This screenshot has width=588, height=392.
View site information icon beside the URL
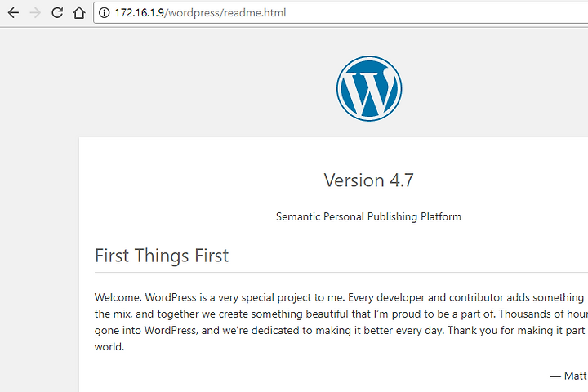pyautogui.click(x=105, y=13)
